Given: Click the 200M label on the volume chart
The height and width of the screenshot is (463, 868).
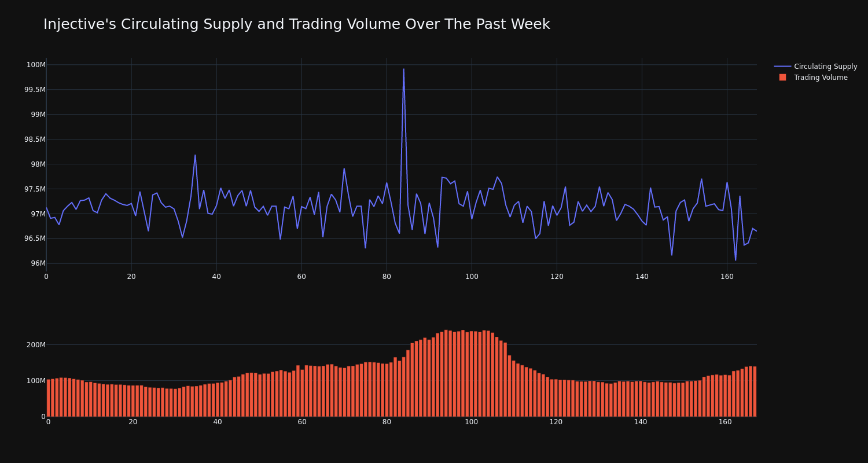Looking at the screenshot, I should [x=36, y=345].
